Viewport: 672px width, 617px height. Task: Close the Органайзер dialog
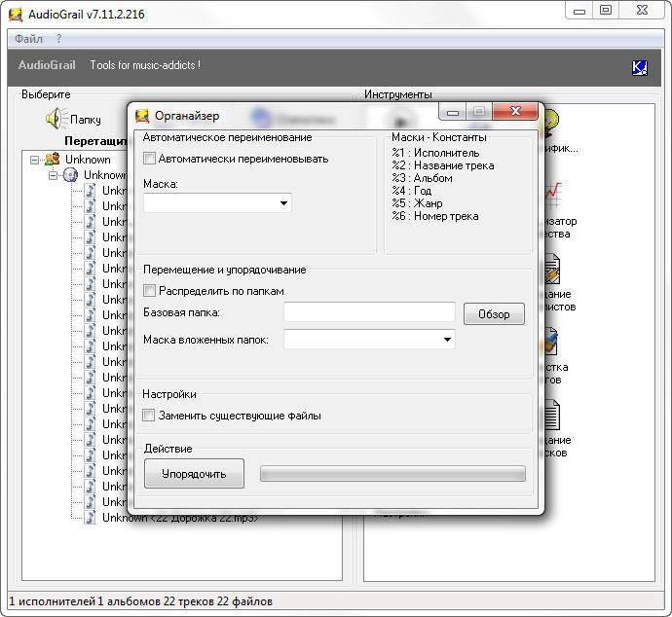coord(515,111)
